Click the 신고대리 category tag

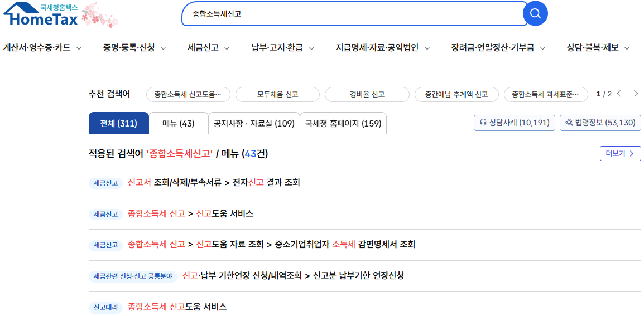tap(105, 308)
